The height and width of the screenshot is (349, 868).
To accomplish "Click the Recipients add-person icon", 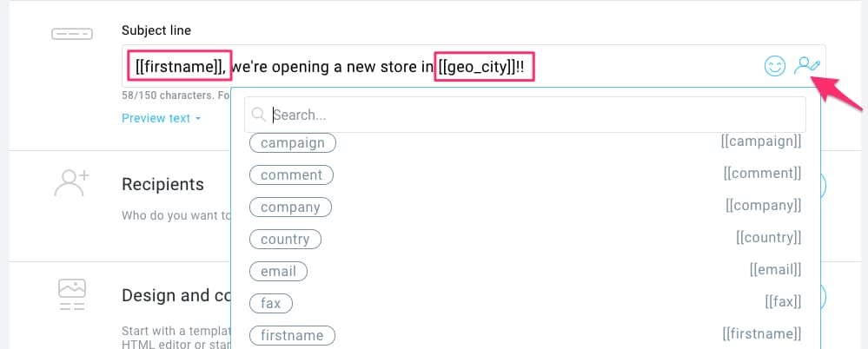I will (x=72, y=183).
